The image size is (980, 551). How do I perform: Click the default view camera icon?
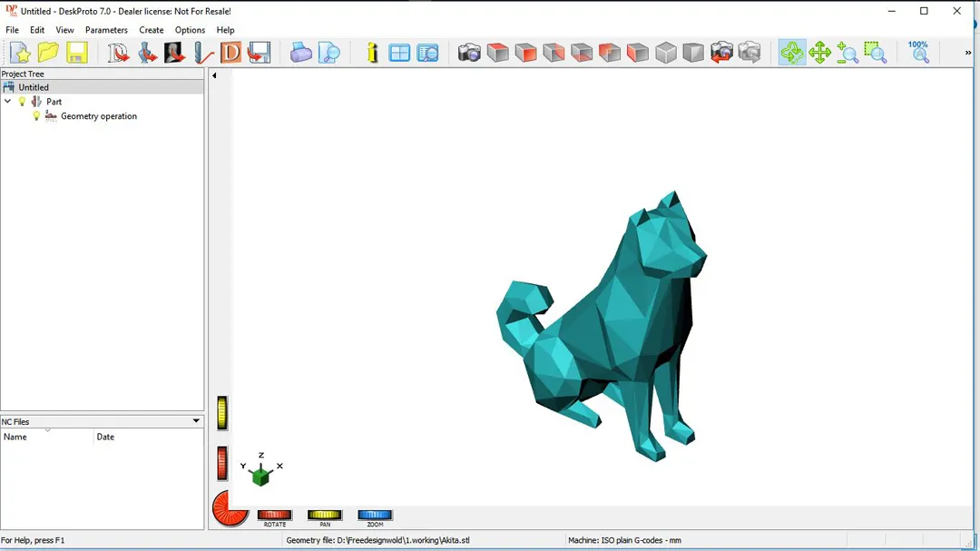pyautogui.click(x=469, y=53)
